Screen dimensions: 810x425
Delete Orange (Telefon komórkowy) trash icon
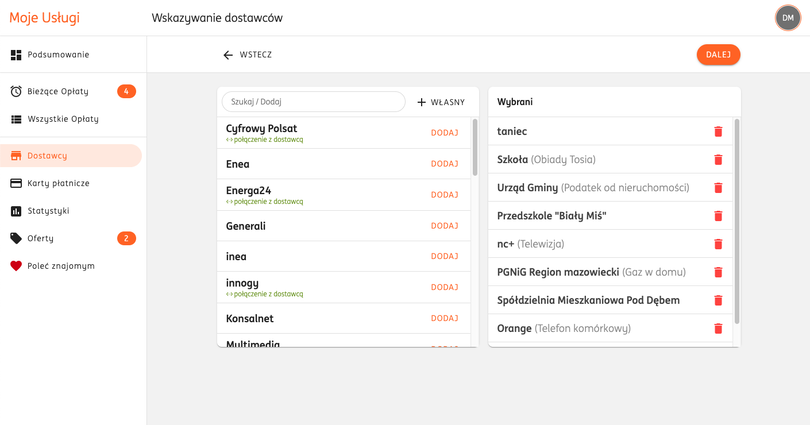click(x=718, y=328)
